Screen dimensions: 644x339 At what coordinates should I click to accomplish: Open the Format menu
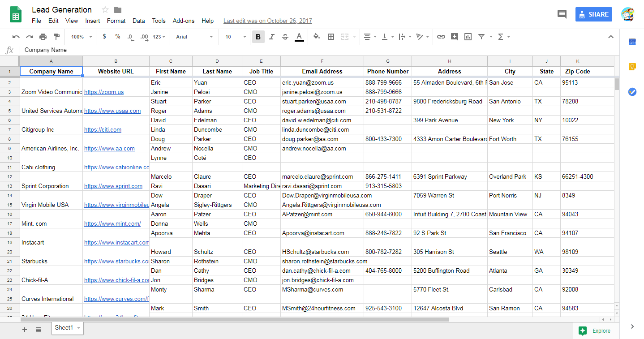pos(116,21)
